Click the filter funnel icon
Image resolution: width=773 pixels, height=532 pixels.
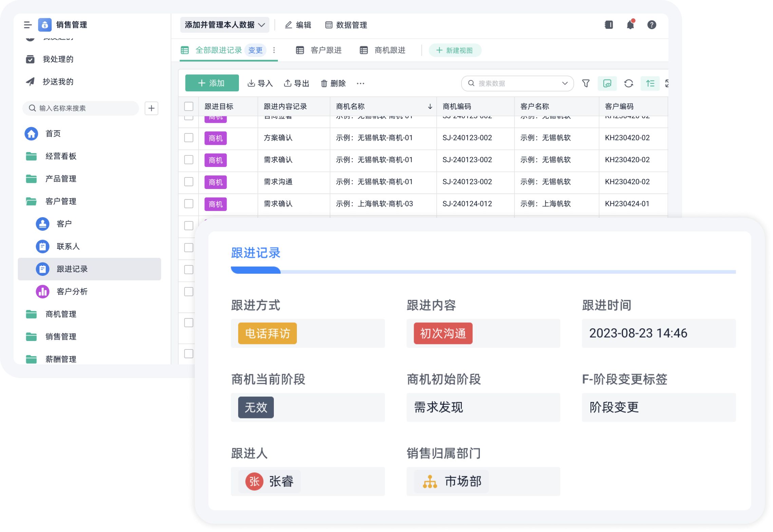[585, 83]
